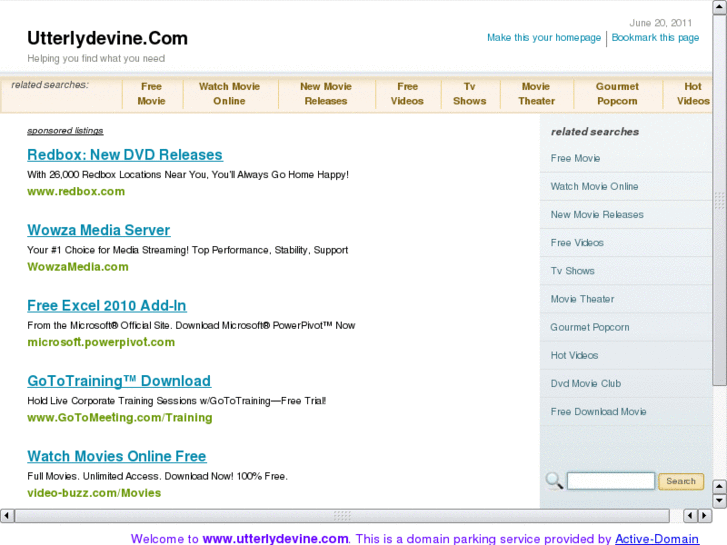Image resolution: width=727 pixels, height=545 pixels.
Task: Click Make this your homepage link
Action: tap(544, 38)
